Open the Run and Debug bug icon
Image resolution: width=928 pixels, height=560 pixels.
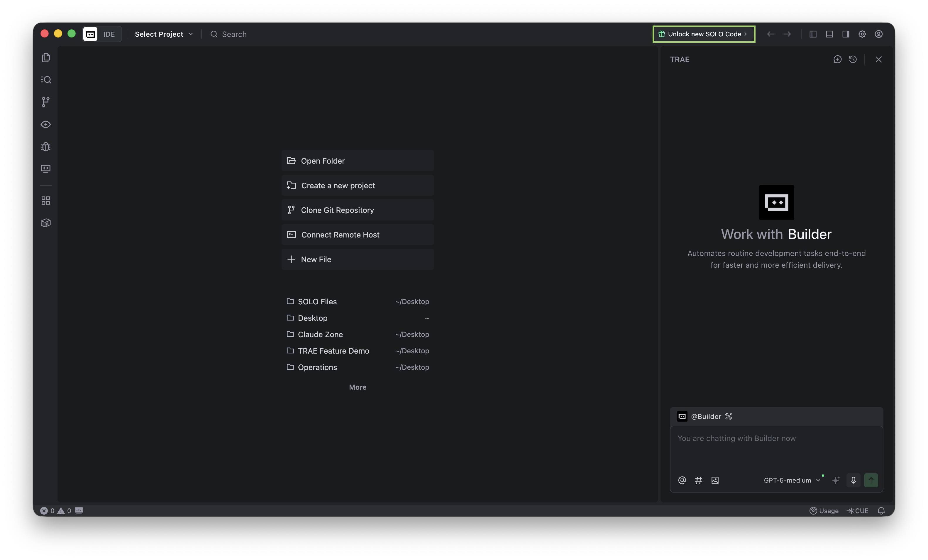(46, 147)
